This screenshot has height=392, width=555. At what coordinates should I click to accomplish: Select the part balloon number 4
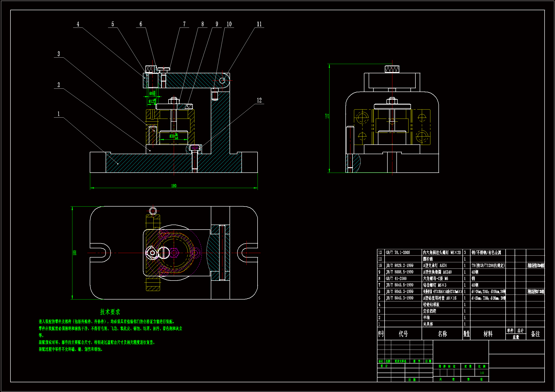coord(78,24)
